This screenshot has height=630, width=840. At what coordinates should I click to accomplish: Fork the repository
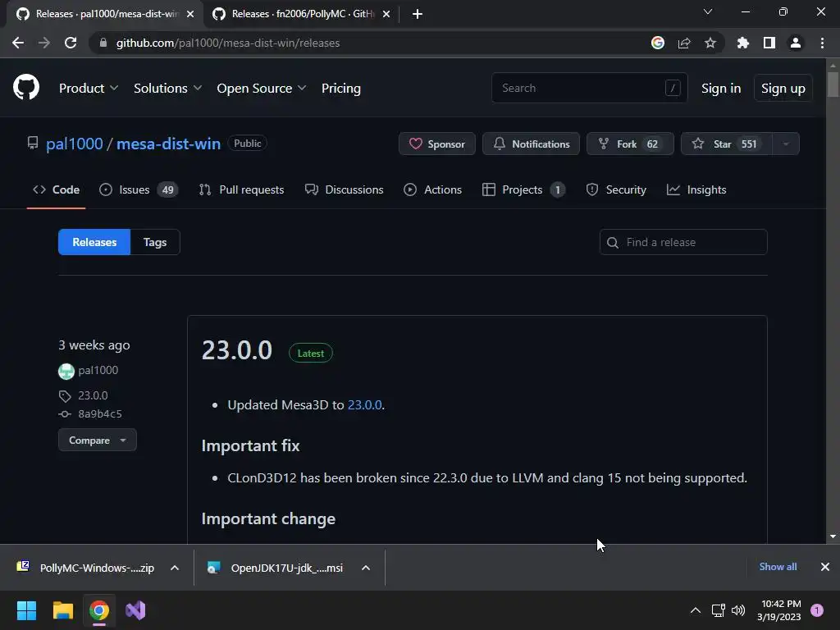[630, 144]
